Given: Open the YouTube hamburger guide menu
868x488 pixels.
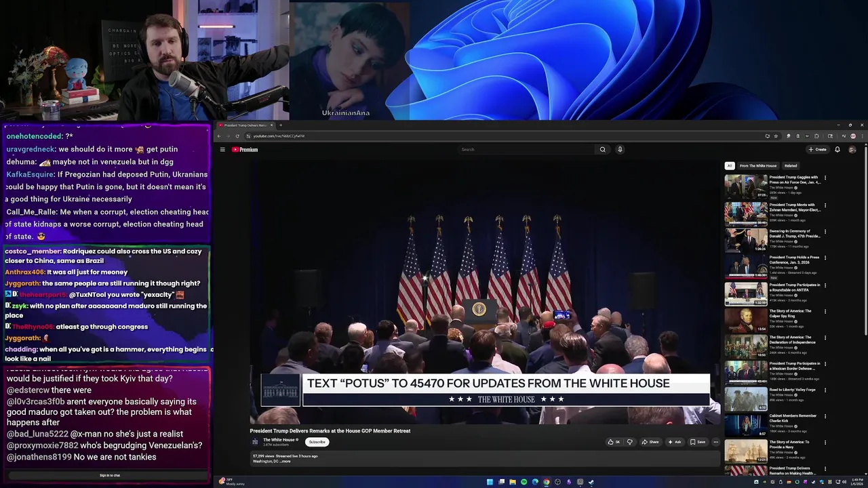Looking at the screenshot, I should (x=222, y=150).
